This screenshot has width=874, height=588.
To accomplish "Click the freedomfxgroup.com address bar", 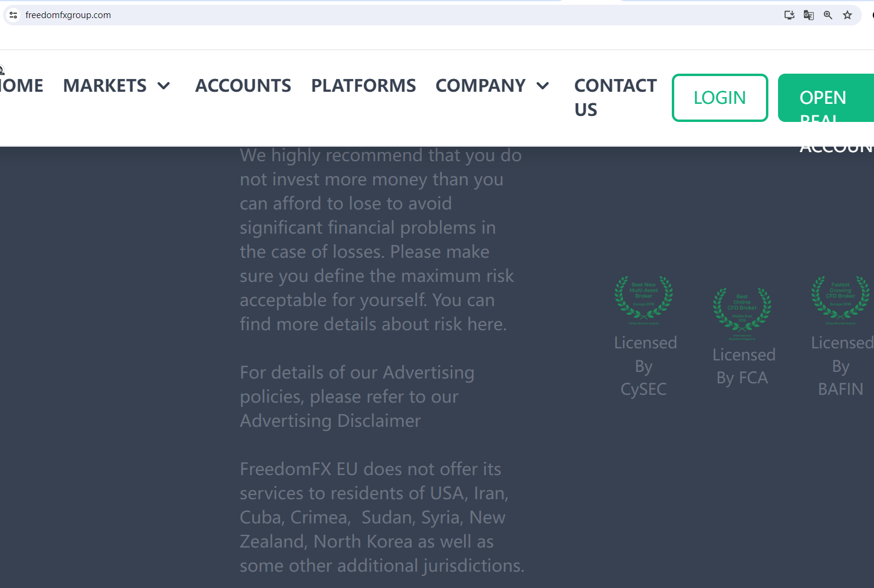I will tap(362, 15).
